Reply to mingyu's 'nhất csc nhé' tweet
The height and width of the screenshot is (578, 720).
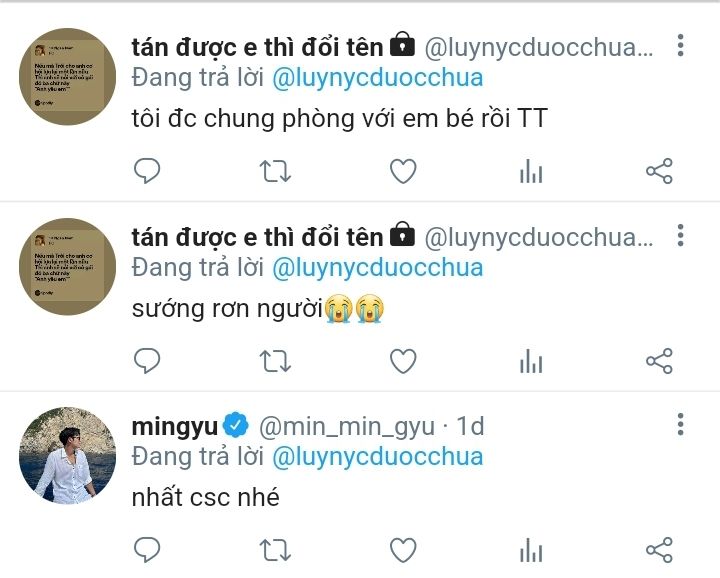tap(147, 550)
